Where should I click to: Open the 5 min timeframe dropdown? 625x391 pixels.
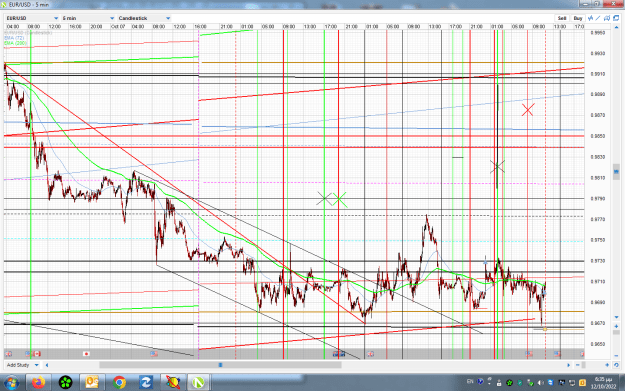pyautogui.click(x=88, y=18)
